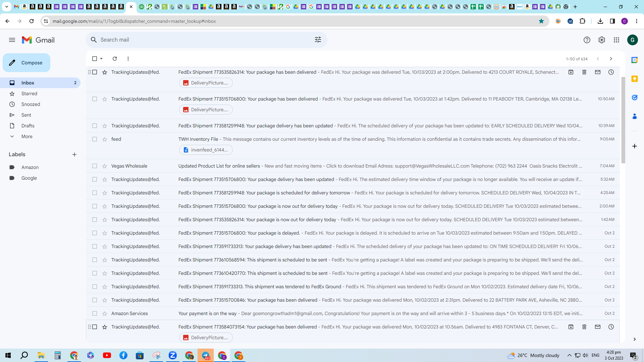Open the Vegas Wholesale Updated Product List email
This screenshot has height=362, width=644.
pyautogui.click(x=353, y=166)
